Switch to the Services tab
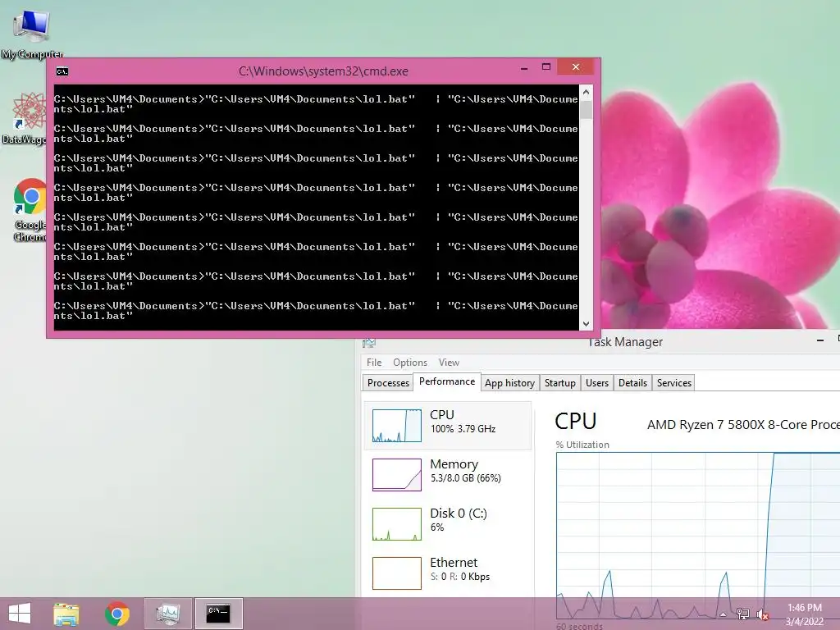 tap(674, 383)
